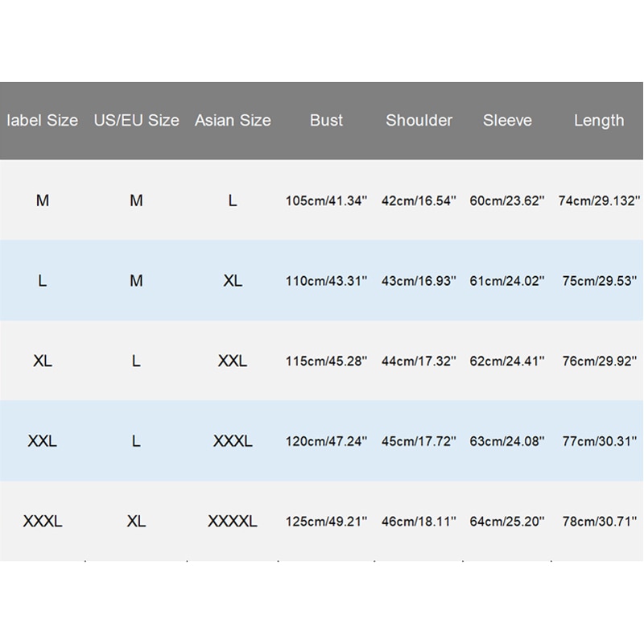Click the bust value 125cm/49.21"
644x644 pixels.
pos(326,522)
